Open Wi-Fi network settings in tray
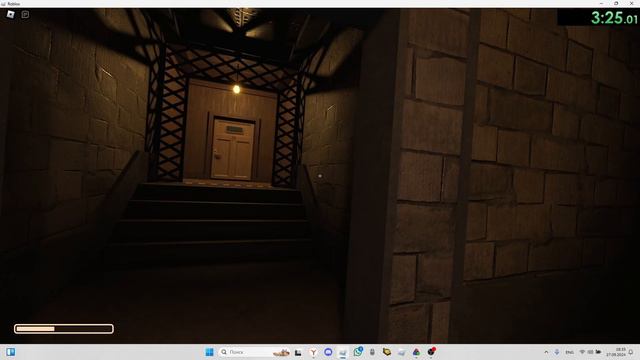The width and height of the screenshot is (640, 360). (582, 352)
